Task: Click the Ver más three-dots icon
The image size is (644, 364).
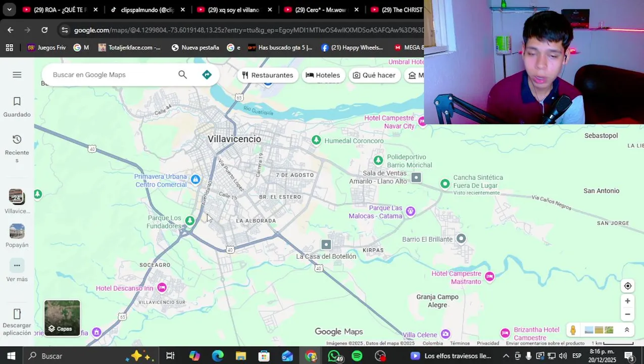Action: click(x=17, y=265)
